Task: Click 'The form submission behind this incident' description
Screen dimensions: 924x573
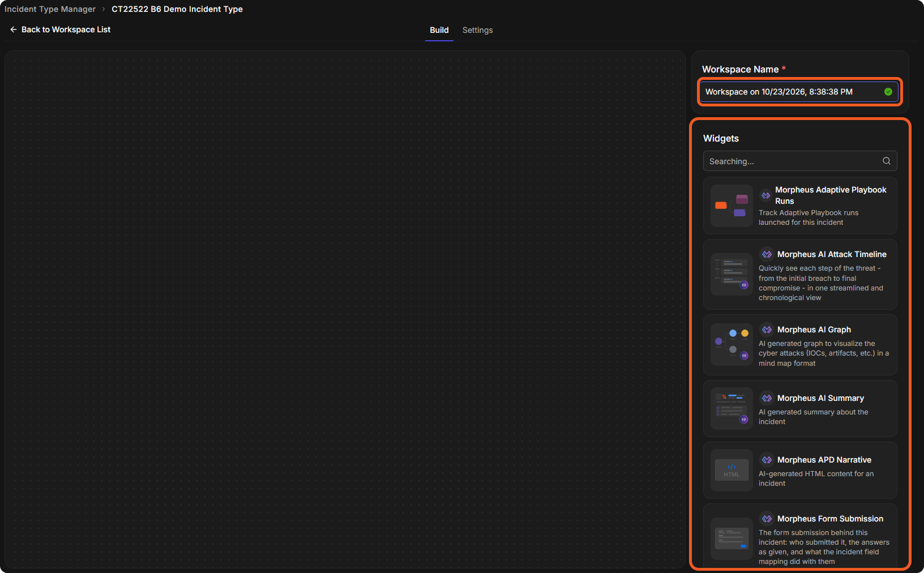Action: (824, 547)
